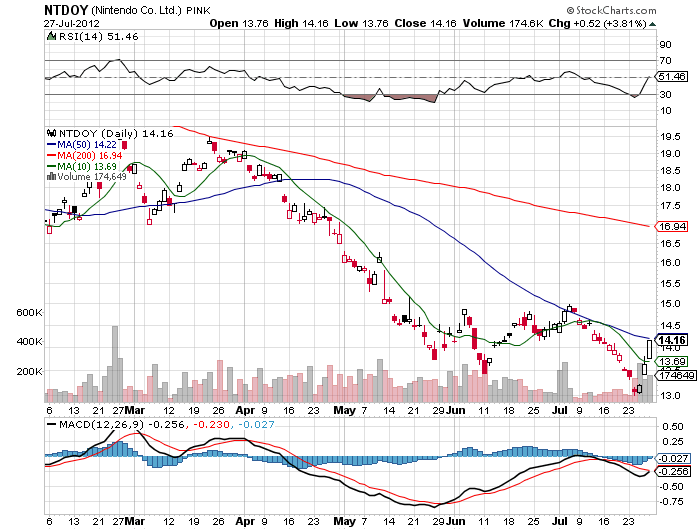
Task: Click the Jul label under the price panel
Action: click(559, 410)
